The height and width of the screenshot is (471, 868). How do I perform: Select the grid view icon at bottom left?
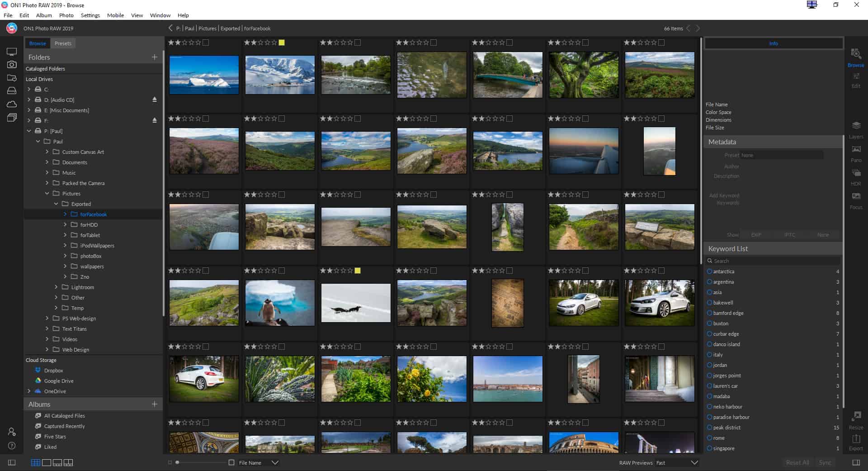pyautogui.click(x=35, y=462)
